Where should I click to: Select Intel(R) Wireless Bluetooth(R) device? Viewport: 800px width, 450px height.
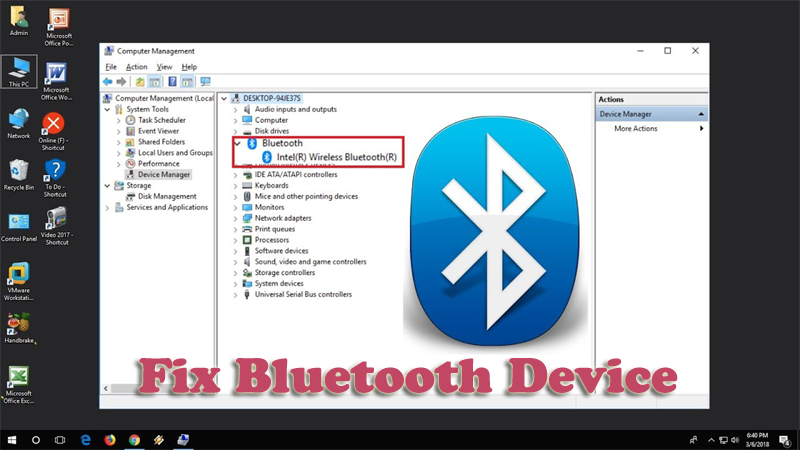pyautogui.click(x=336, y=157)
